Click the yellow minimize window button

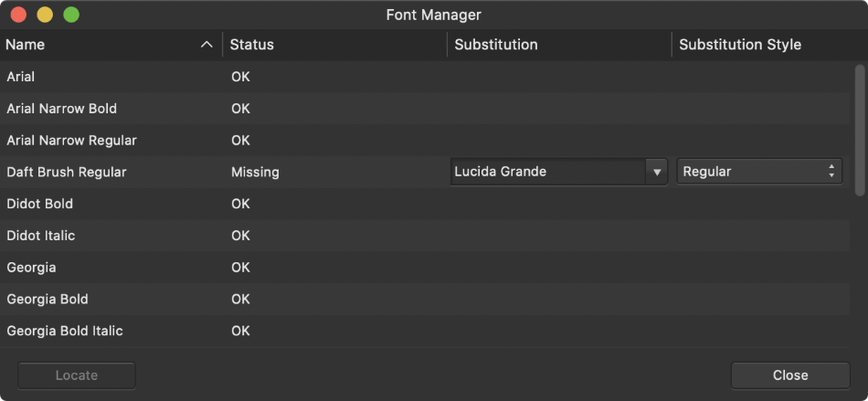tap(45, 16)
